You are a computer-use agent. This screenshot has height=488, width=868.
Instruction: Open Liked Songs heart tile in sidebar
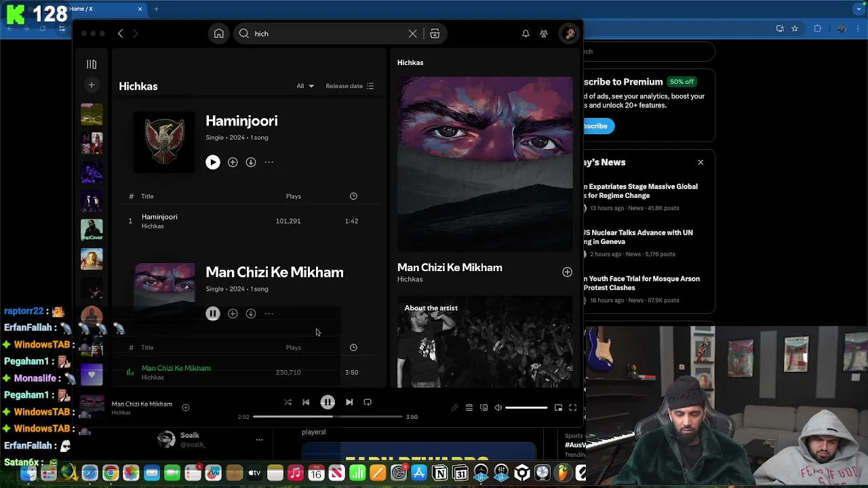point(92,374)
